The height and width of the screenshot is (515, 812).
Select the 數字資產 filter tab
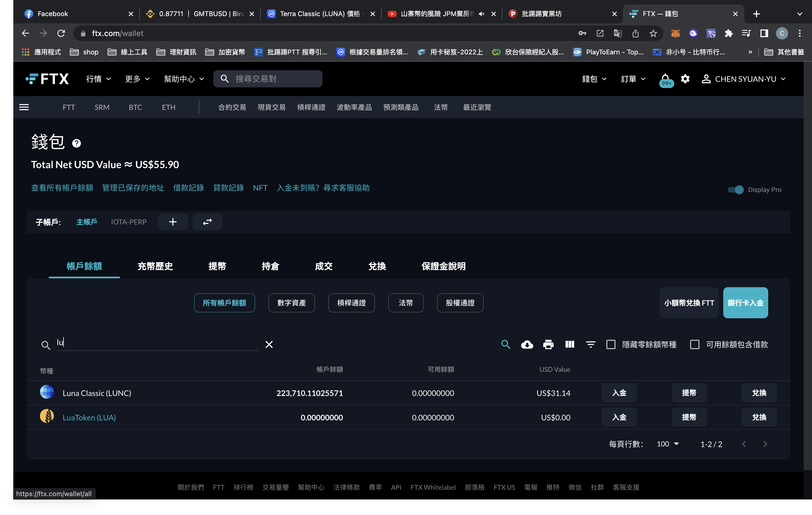coord(291,303)
